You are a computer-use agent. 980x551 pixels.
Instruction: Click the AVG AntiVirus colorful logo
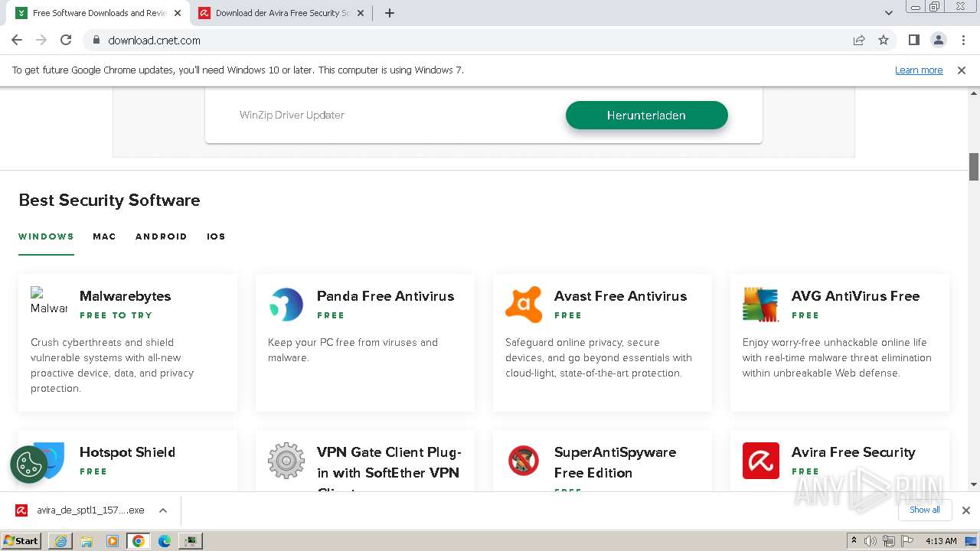tap(761, 305)
